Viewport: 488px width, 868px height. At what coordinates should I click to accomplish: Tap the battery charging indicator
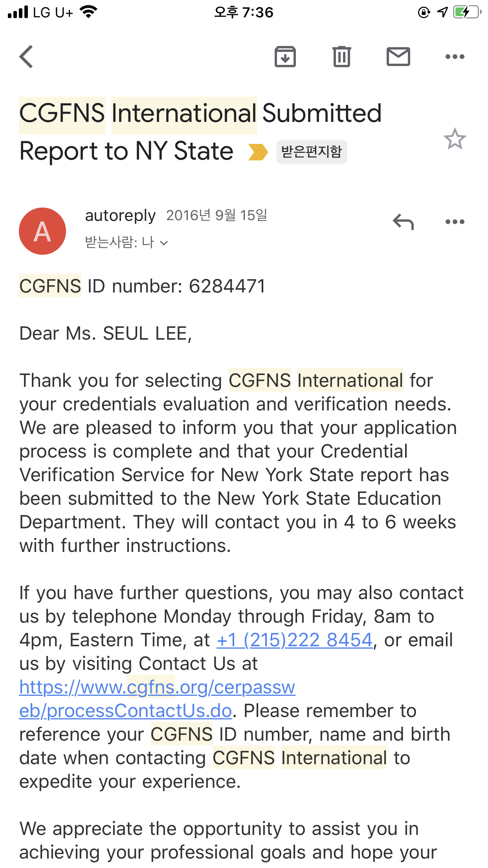pyautogui.click(x=467, y=12)
